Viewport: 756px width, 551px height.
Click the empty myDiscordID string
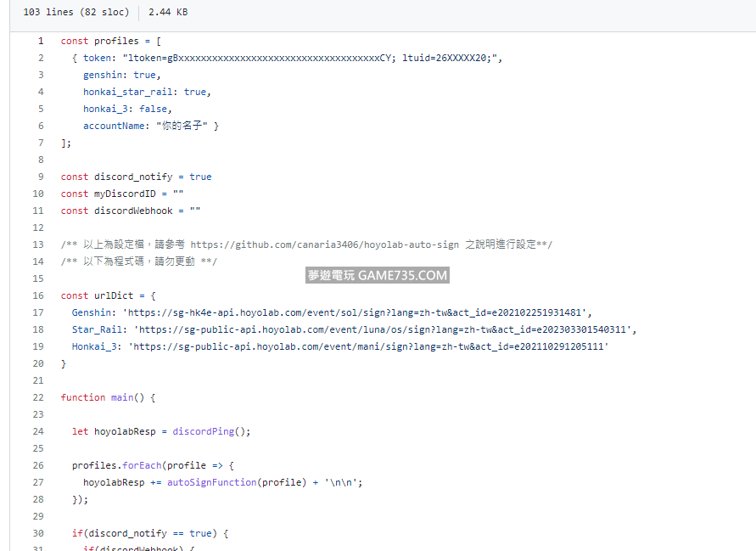pyautogui.click(x=178, y=194)
